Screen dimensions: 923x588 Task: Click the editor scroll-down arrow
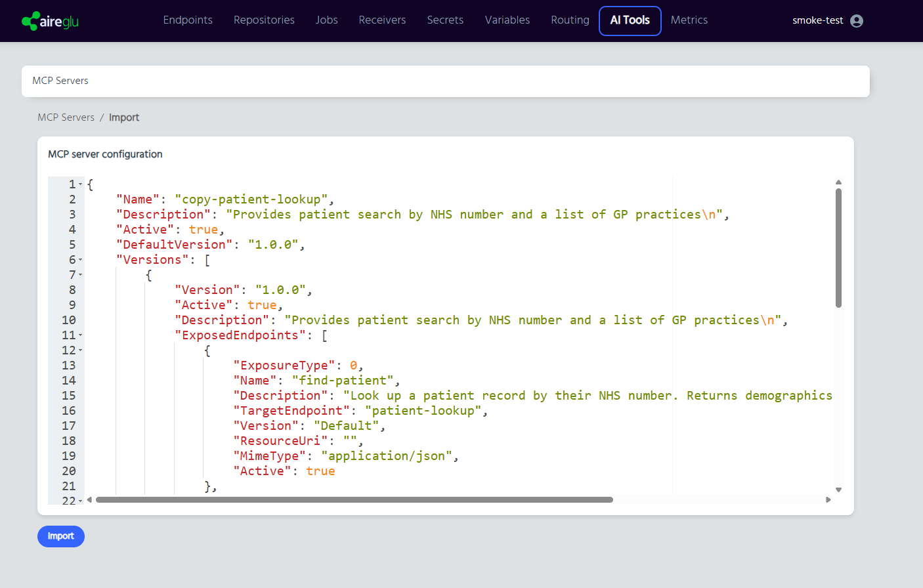tap(838, 490)
